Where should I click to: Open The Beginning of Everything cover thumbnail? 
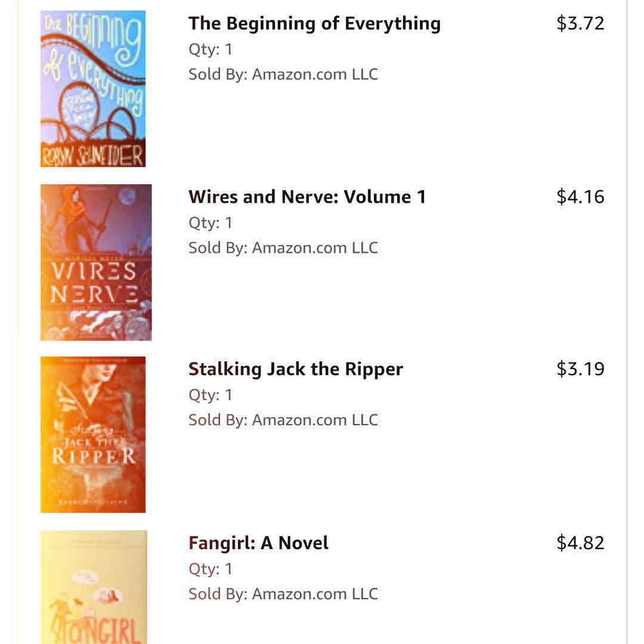tap(93, 88)
